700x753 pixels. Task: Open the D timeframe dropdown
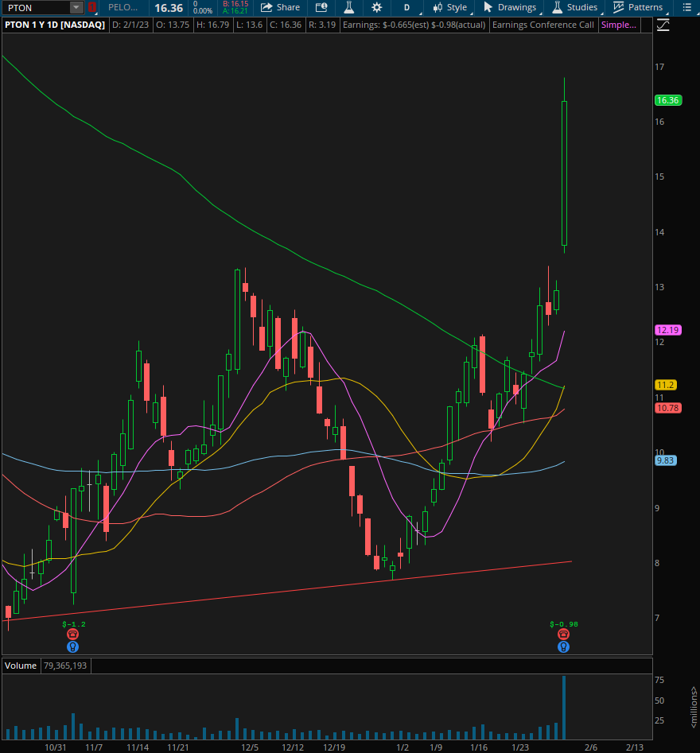click(407, 7)
